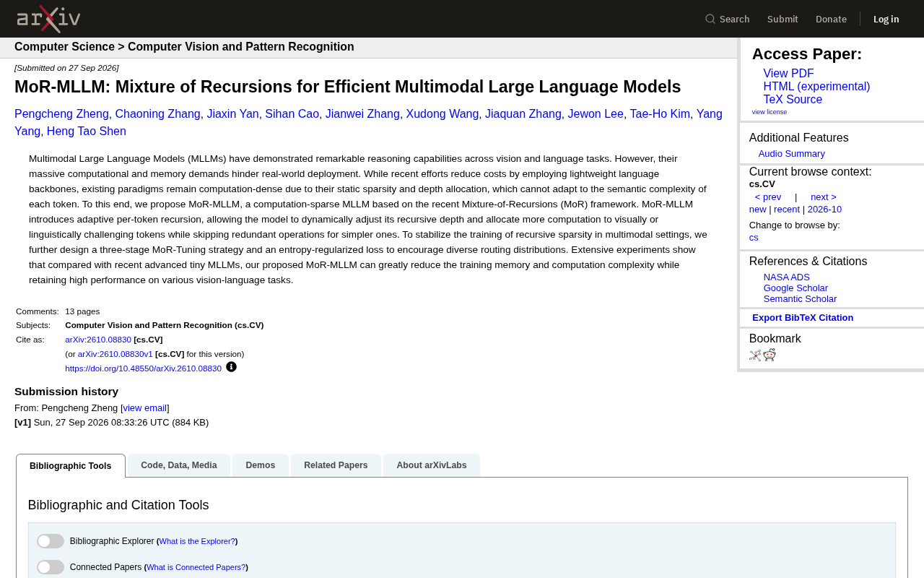The image size is (924, 578).
Task: Open Google Scholar citations link
Action: [x=796, y=288]
